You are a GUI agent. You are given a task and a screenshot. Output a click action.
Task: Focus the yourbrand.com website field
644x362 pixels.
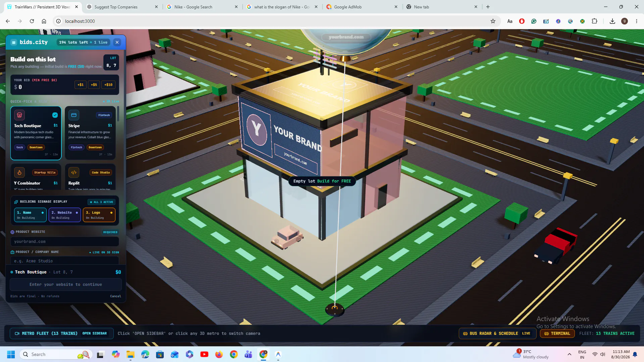tap(64, 242)
